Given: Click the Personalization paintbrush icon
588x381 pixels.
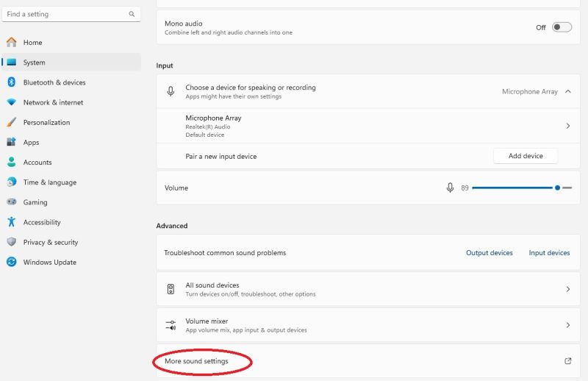Looking at the screenshot, I should pos(11,122).
